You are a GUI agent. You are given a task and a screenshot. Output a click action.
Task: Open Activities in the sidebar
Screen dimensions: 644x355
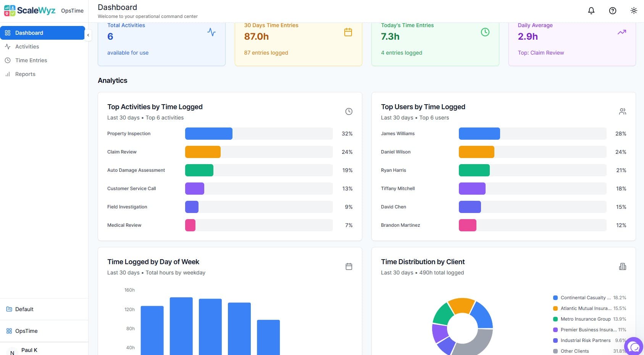point(27,47)
